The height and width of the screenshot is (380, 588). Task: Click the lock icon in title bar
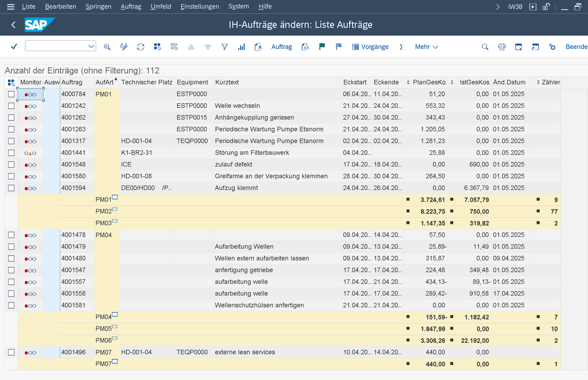pos(546,7)
